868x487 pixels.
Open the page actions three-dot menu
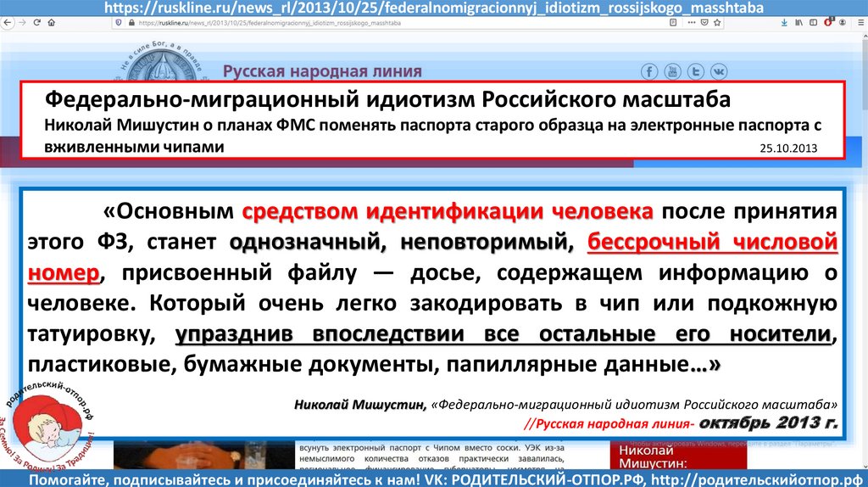point(692,23)
